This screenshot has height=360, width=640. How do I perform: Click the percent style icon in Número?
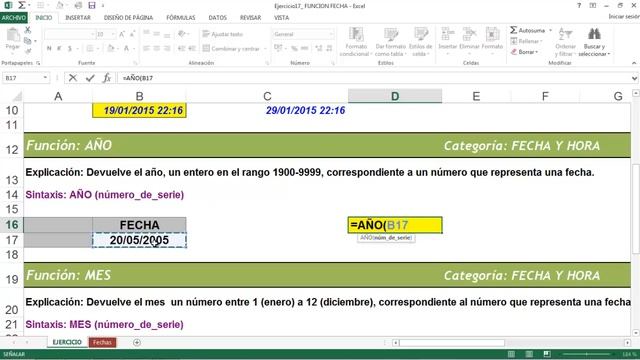pos(294,48)
